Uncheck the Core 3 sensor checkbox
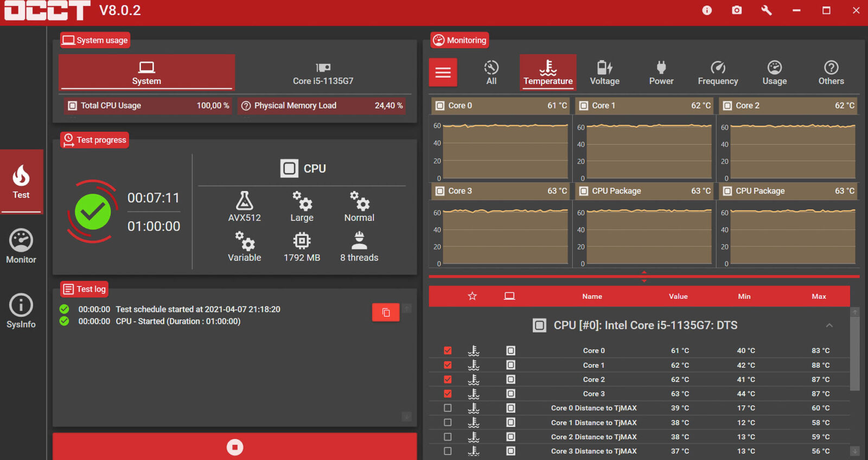Image resolution: width=868 pixels, height=460 pixels. coord(448,394)
